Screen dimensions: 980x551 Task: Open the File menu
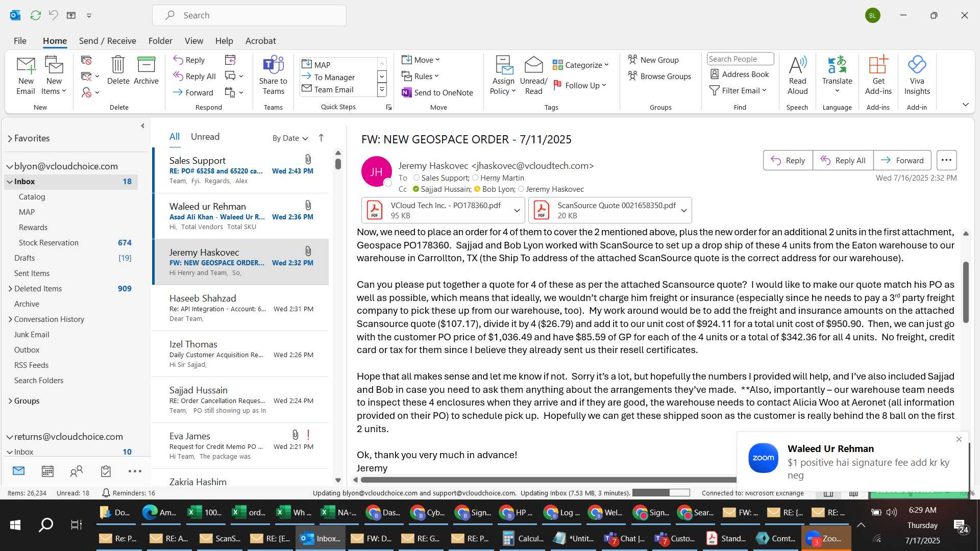pos(20,41)
